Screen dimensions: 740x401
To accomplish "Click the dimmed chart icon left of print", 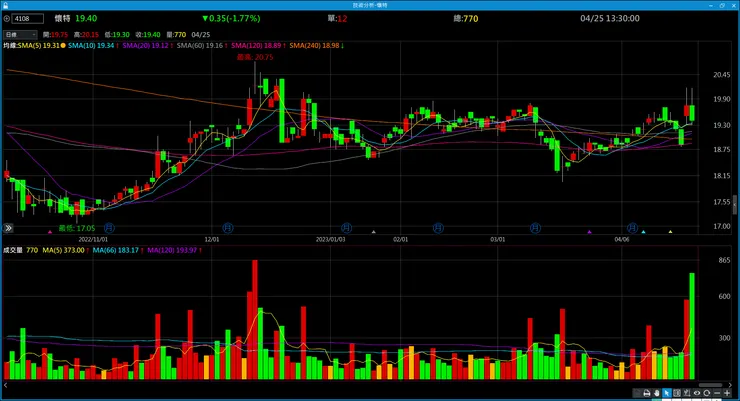I will [637, 393].
